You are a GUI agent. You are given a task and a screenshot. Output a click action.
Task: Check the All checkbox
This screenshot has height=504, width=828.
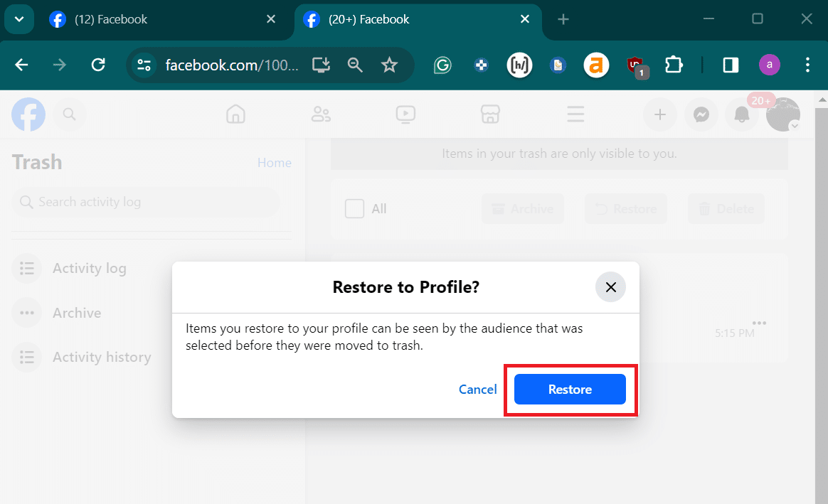click(354, 208)
